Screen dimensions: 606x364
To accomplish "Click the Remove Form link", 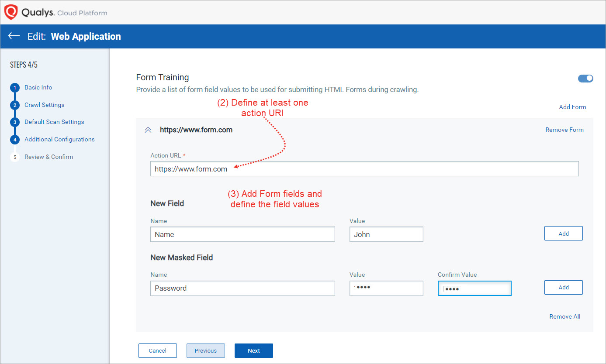I will 564,130.
